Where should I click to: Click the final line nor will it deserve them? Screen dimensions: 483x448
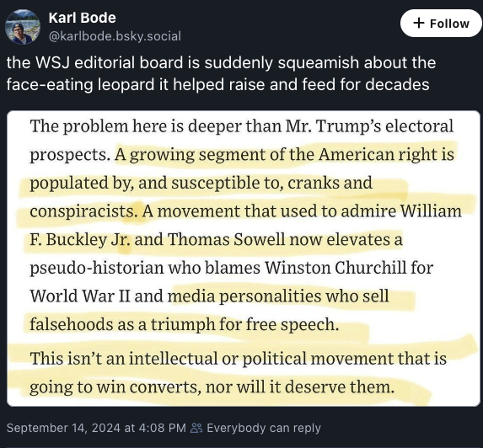pyautogui.click(x=300, y=387)
